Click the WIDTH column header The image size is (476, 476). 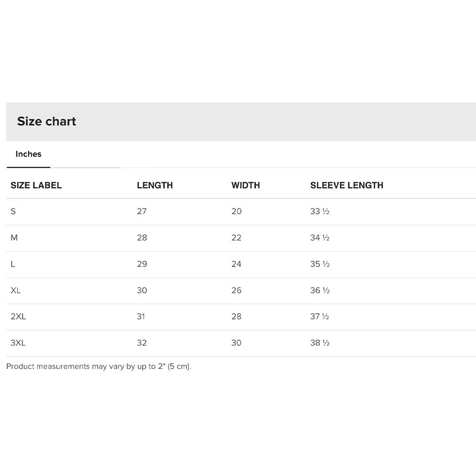click(246, 185)
